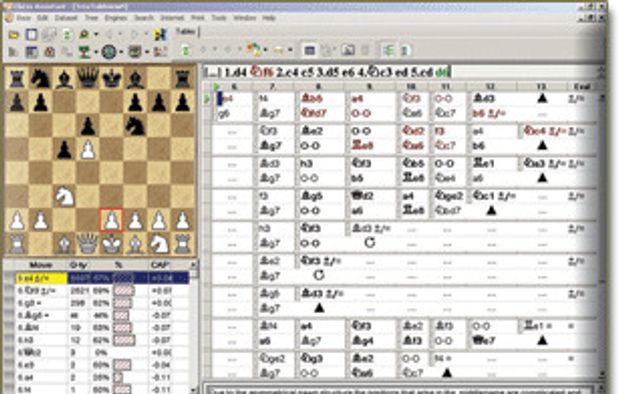618x394 pixels.
Task: Click the Move column header
Action: pos(41,265)
